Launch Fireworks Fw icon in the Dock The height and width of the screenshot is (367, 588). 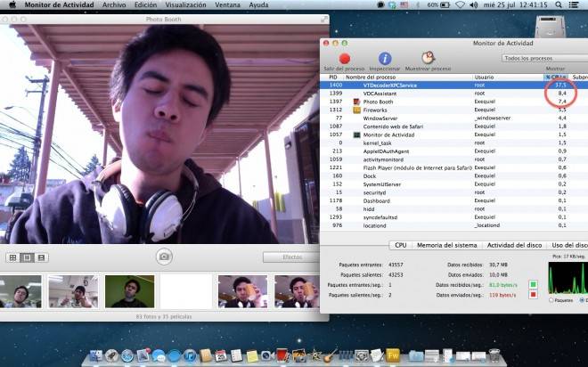coord(393,355)
